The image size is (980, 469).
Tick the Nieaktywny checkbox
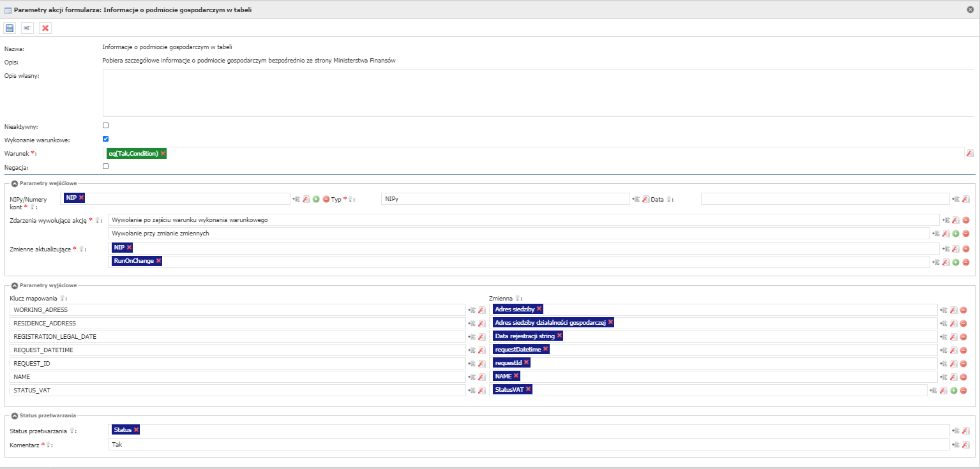click(106, 126)
